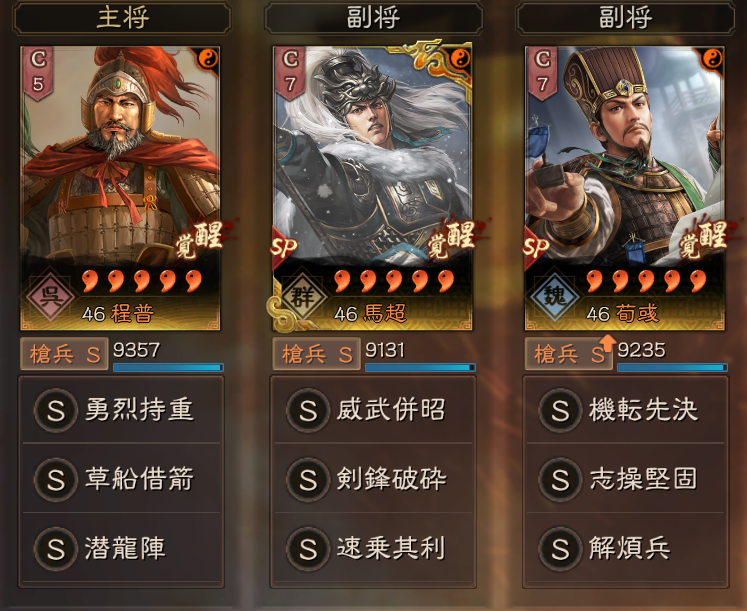The width and height of the screenshot is (747, 611).
Task: Select the 剣鋒破砕 skill
Action: click(x=374, y=479)
